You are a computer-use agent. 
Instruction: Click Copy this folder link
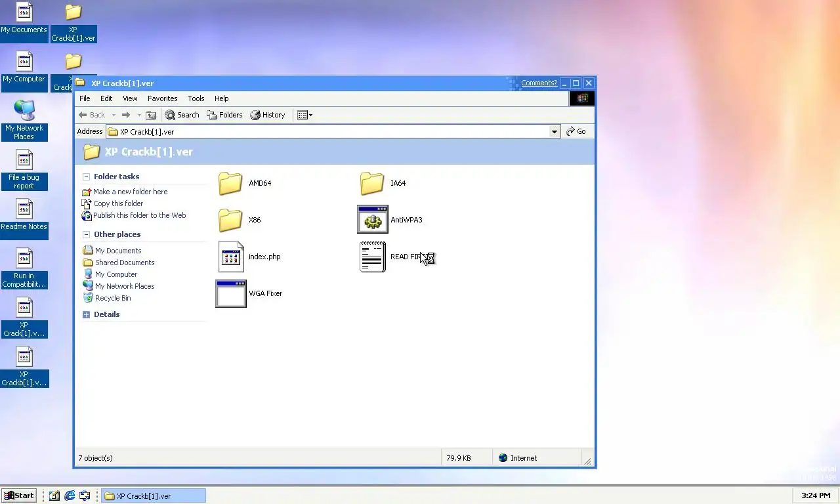tap(118, 203)
